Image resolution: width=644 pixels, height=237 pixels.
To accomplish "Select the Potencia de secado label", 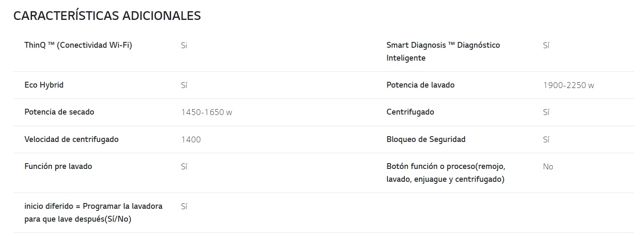I will click(59, 112).
